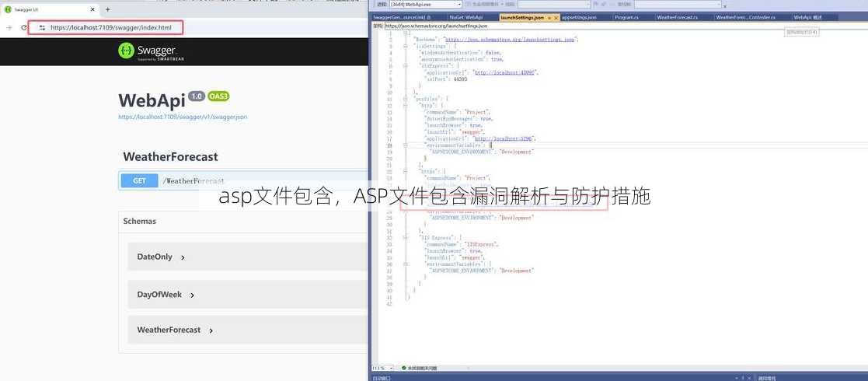
Task: Switch to the appsettings.json tab
Action: [578, 18]
